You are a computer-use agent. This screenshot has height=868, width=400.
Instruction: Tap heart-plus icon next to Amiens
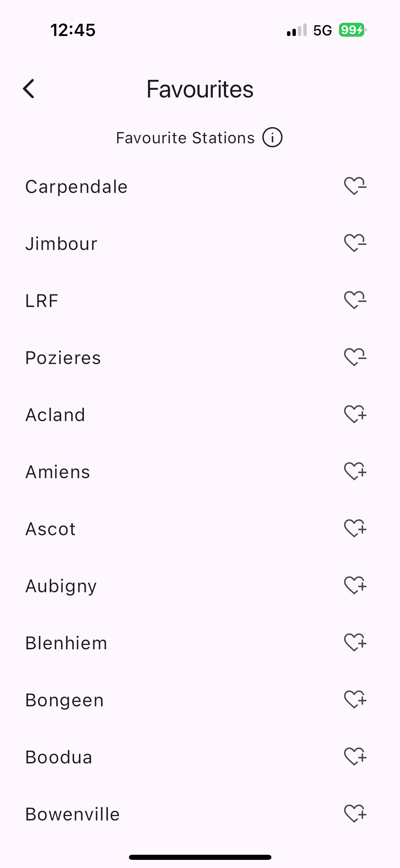pyautogui.click(x=355, y=471)
